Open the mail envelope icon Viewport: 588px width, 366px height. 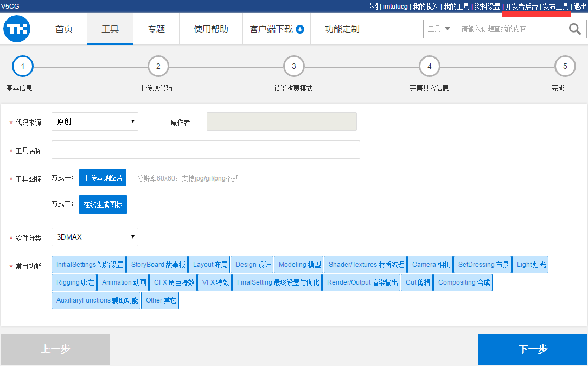tap(374, 7)
